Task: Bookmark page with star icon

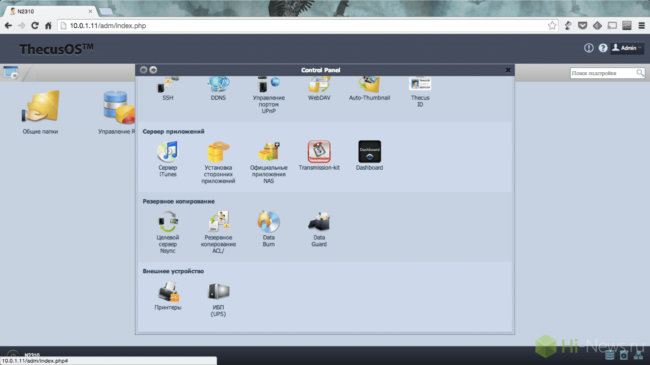Action: pyautogui.click(x=552, y=26)
